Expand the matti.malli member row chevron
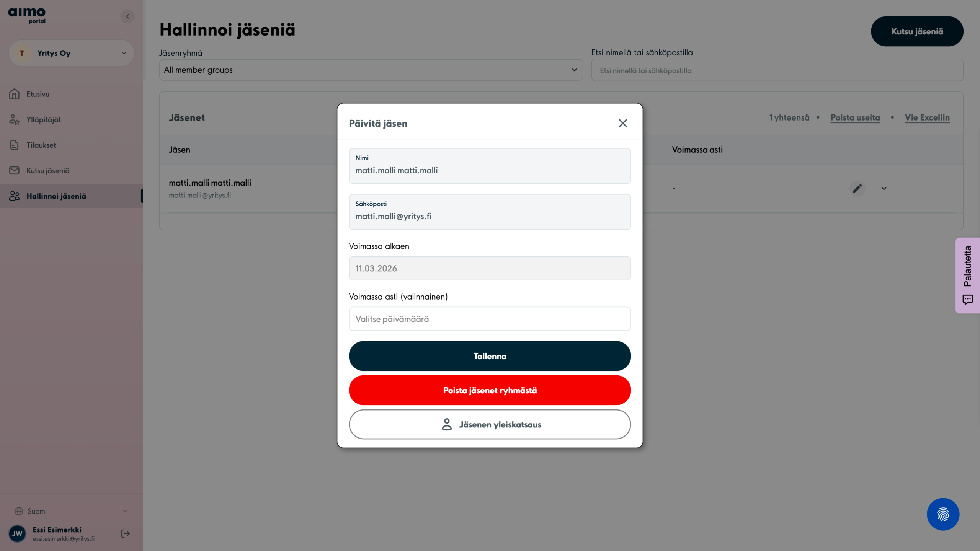The image size is (980, 551). (884, 188)
